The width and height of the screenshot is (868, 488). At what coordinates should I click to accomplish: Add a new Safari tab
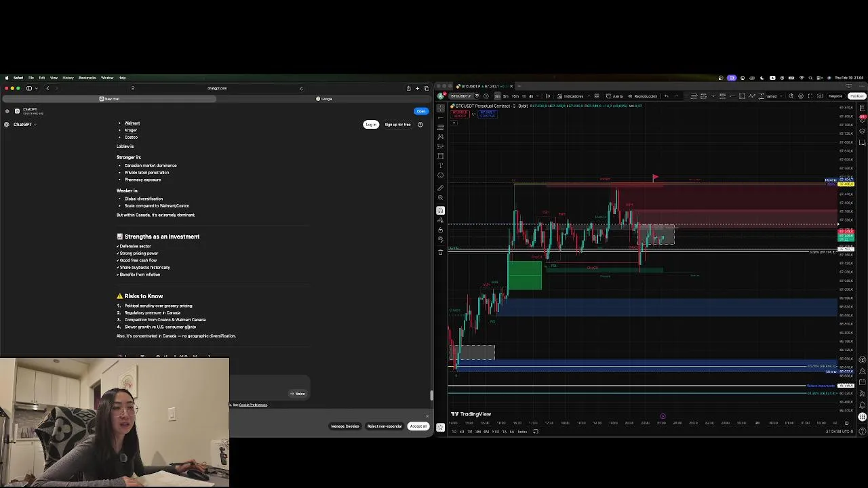click(417, 88)
